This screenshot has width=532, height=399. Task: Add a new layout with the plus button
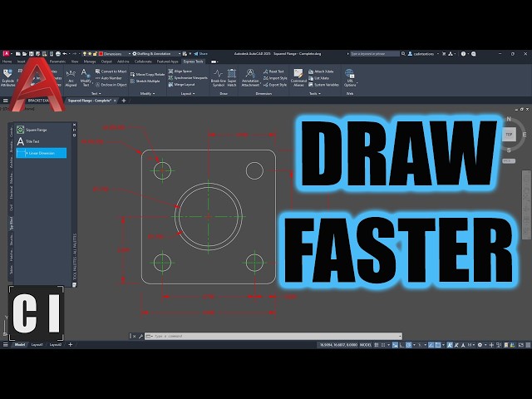70,344
